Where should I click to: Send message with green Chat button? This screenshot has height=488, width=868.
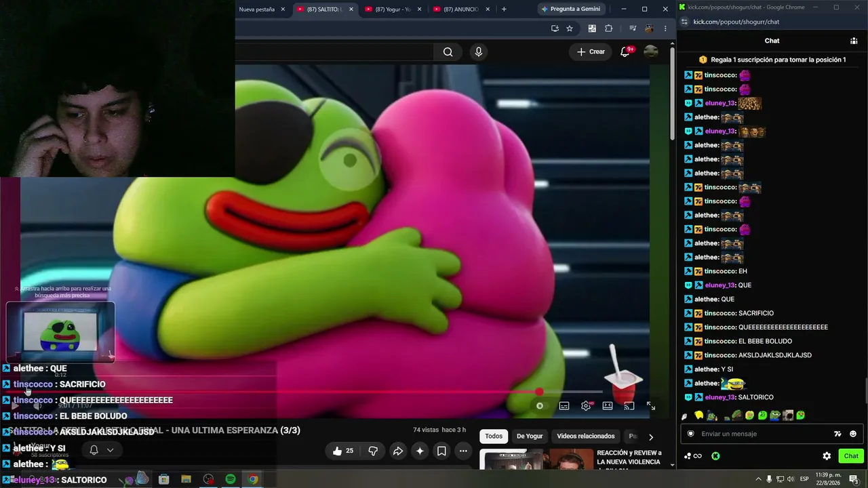pos(851,456)
